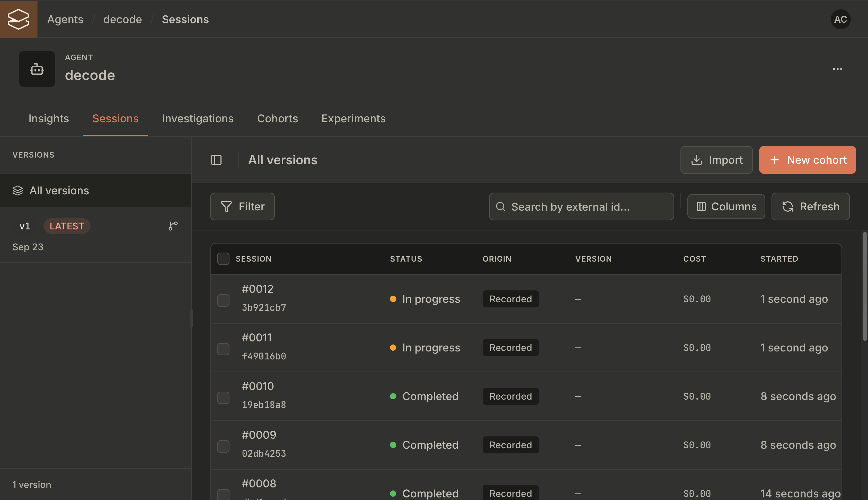Click the decode agent robot icon

pos(37,69)
